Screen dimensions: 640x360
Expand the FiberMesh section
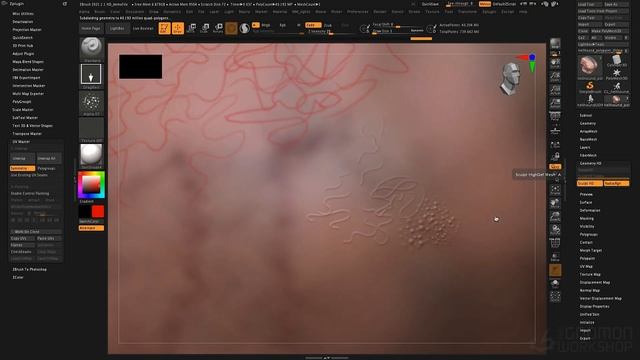pyautogui.click(x=588, y=155)
